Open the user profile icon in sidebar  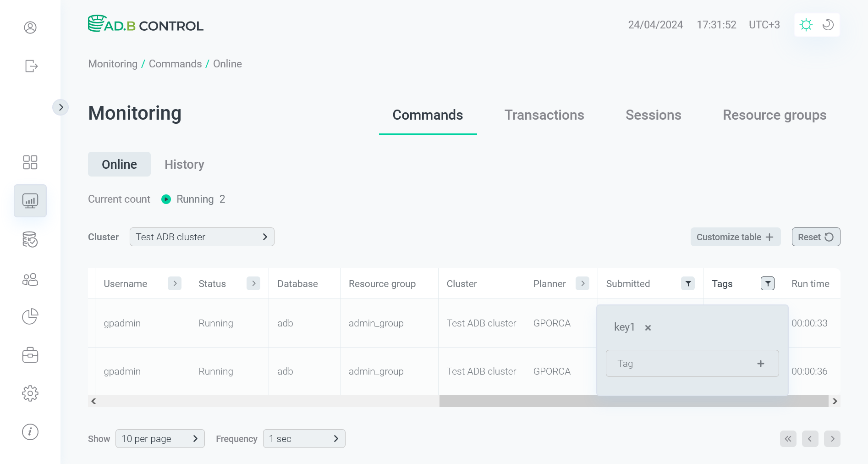pos(30,28)
